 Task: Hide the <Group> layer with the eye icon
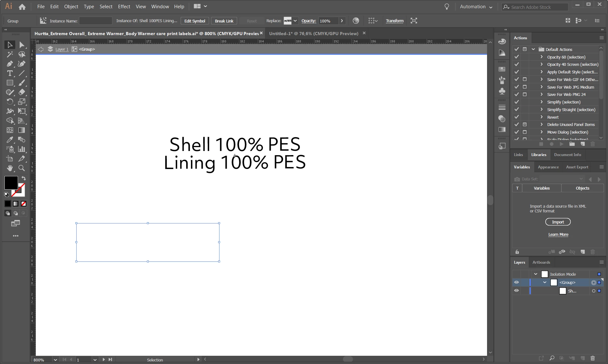pos(516,282)
